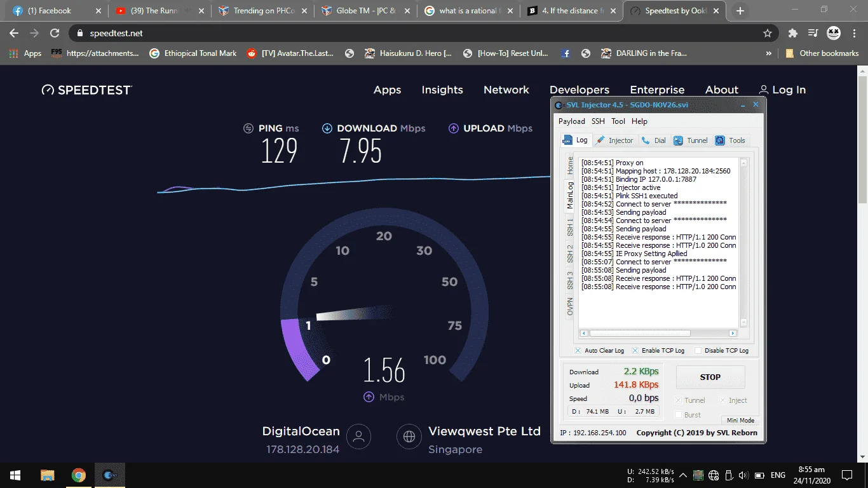The height and width of the screenshot is (488, 868).
Task: Click the Mini Mode button
Action: (x=740, y=421)
